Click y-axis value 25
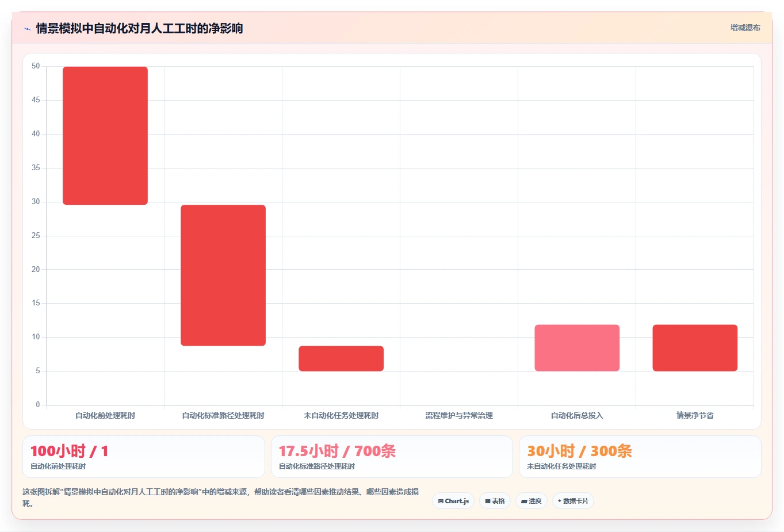 [36, 236]
